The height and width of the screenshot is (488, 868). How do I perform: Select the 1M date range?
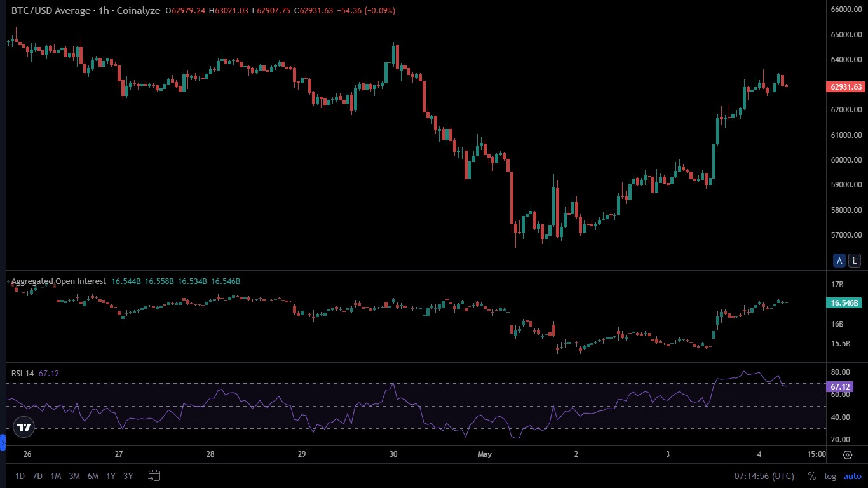point(56,475)
